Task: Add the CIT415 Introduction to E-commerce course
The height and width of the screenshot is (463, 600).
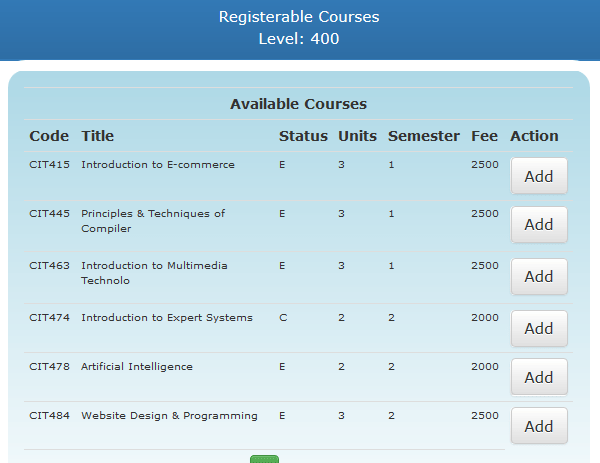Action: click(539, 176)
